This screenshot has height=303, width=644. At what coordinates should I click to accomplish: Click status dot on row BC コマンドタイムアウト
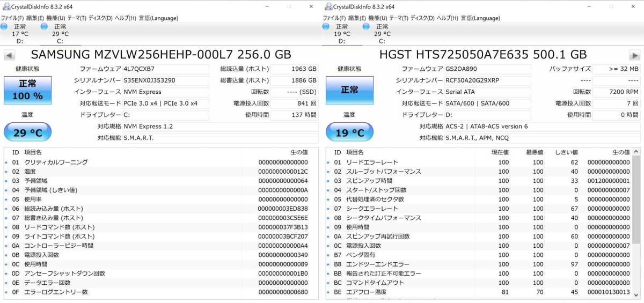click(x=328, y=283)
